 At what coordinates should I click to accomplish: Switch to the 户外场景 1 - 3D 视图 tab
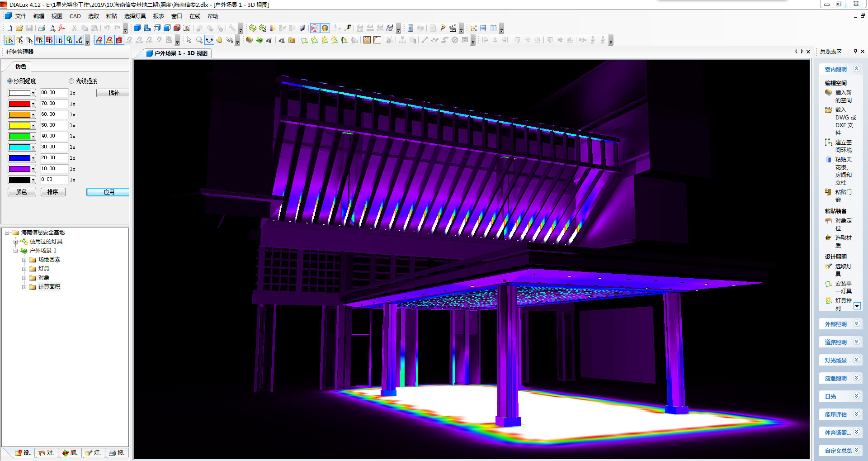coord(177,53)
